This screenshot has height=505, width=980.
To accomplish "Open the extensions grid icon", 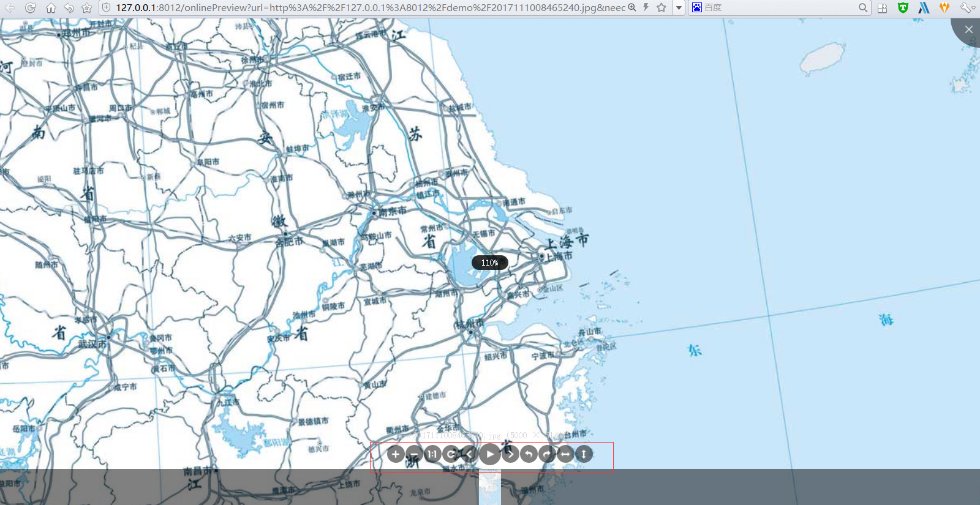I will pos(882,8).
